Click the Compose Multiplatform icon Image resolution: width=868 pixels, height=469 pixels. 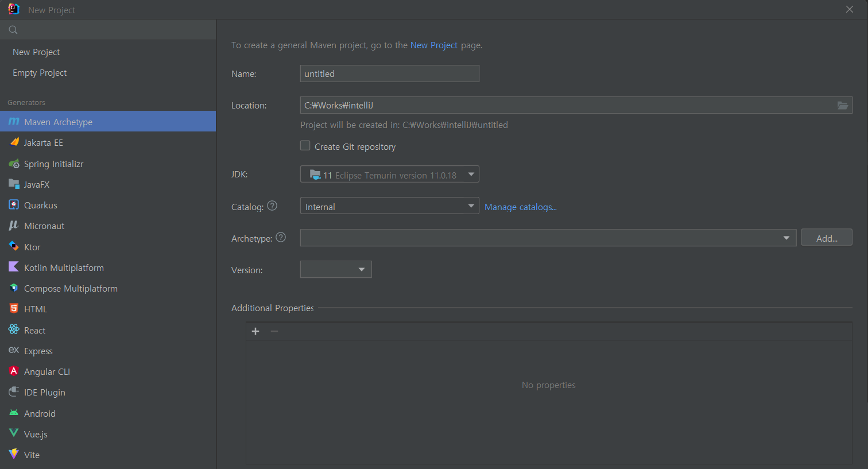coord(14,288)
